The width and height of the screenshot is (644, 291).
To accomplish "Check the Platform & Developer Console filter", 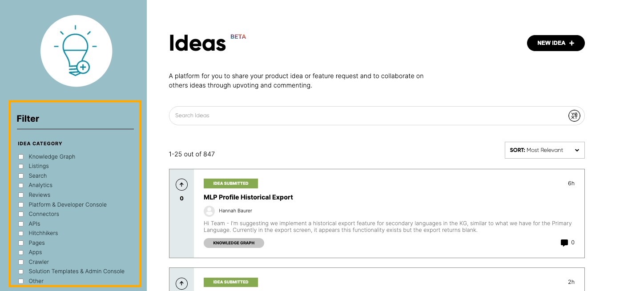I will coord(20,205).
